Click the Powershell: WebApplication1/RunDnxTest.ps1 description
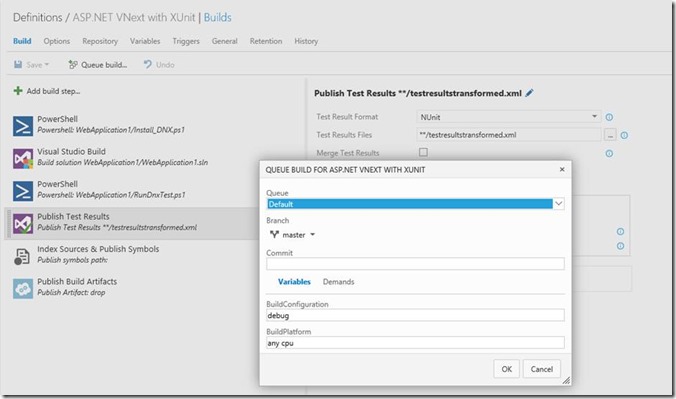676x399 pixels. [111, 195]
